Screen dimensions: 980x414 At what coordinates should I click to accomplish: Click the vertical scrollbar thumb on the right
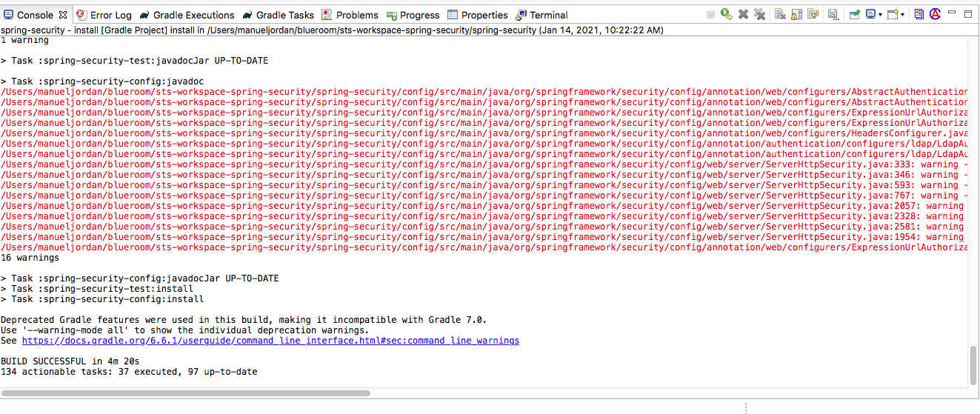(973, 364)
